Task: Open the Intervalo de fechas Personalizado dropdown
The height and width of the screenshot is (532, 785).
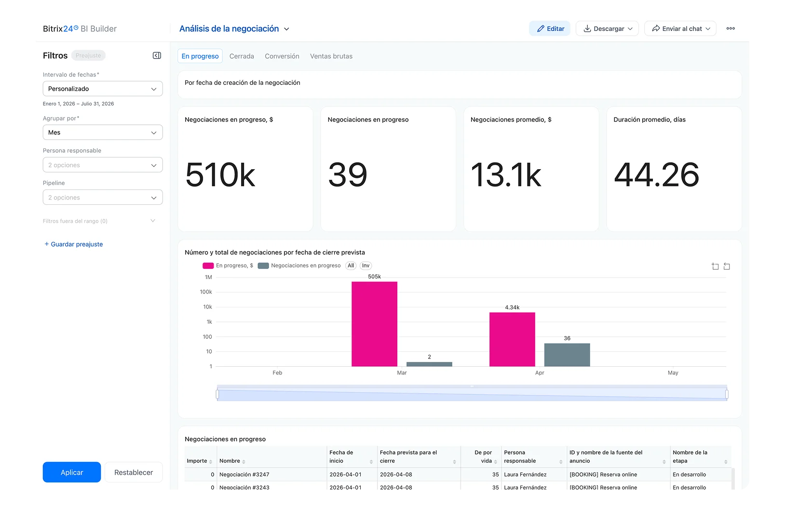Action: click(x=103, y=89)
